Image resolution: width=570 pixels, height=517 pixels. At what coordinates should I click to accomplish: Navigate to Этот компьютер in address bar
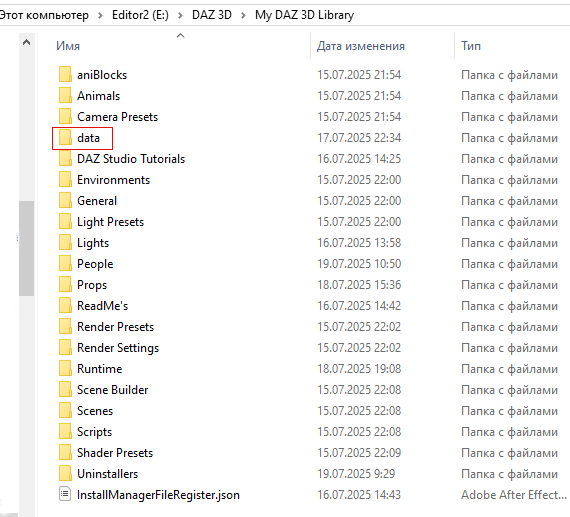[44, 15]
